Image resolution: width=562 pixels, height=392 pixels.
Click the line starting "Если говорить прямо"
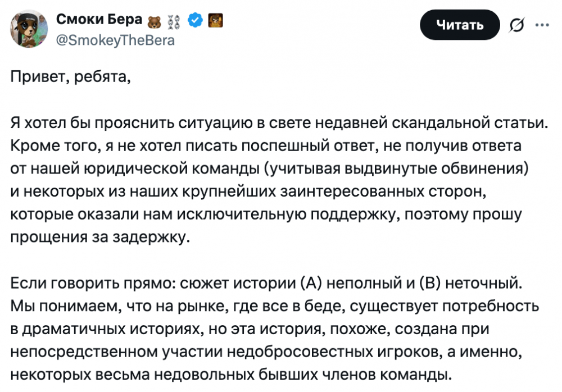point(267,284)
